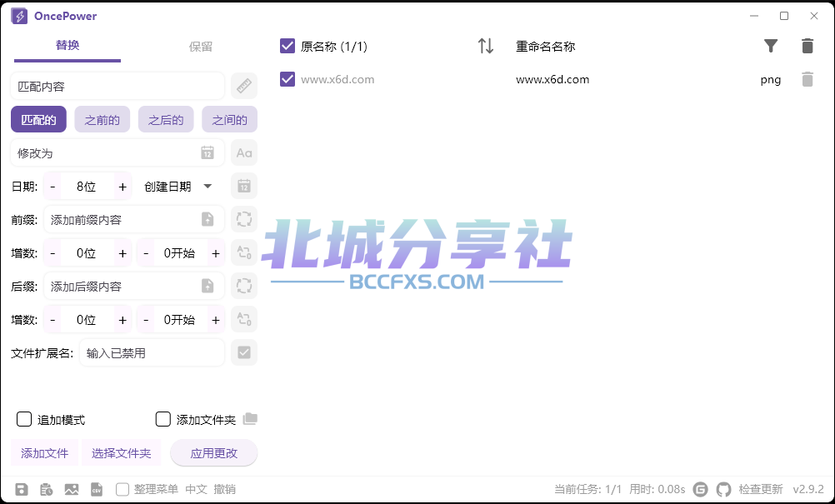Viewport: 835px width, 504px height.
Task: Click the renamed name www.x6d.com cell
Action: pyautogui.click(x=552, y=79)
